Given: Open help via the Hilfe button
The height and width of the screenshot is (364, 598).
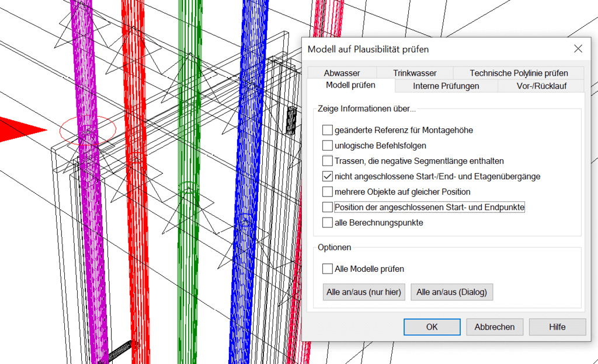Looking at the screenshot, I should [557, 327].
